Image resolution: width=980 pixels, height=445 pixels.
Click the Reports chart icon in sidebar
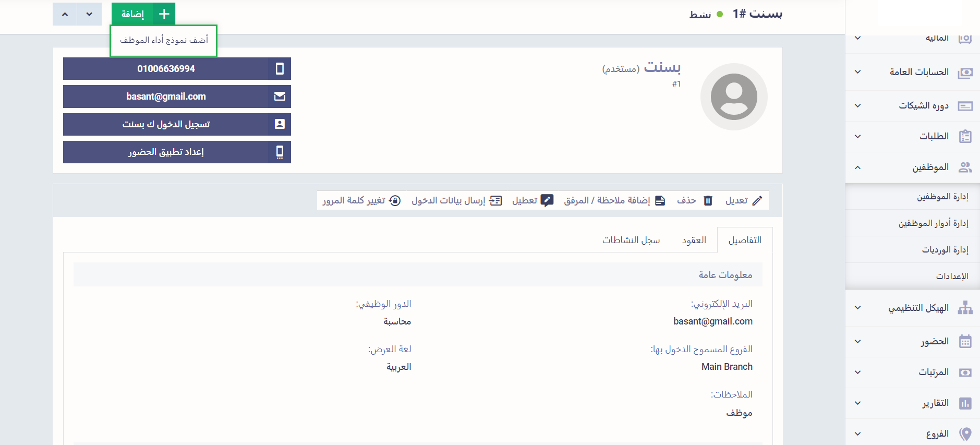click(965, 403)
